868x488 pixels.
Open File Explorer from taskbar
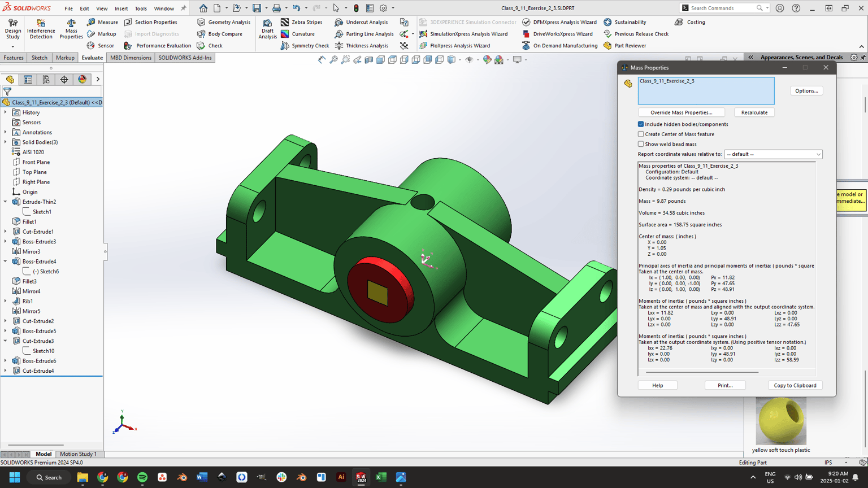click(83, 477)
